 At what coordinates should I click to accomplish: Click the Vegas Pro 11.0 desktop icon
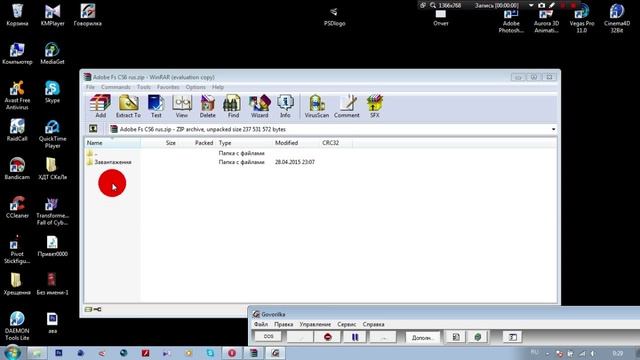581,18
